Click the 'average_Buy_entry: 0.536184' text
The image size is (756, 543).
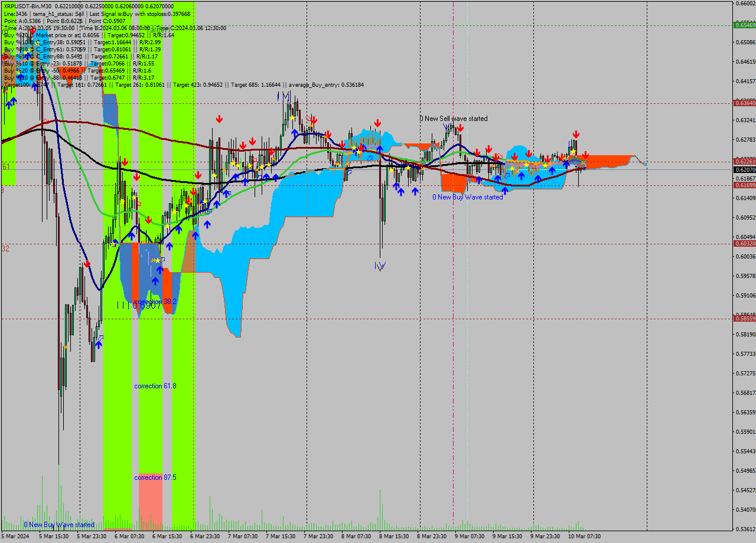(327, 85)
